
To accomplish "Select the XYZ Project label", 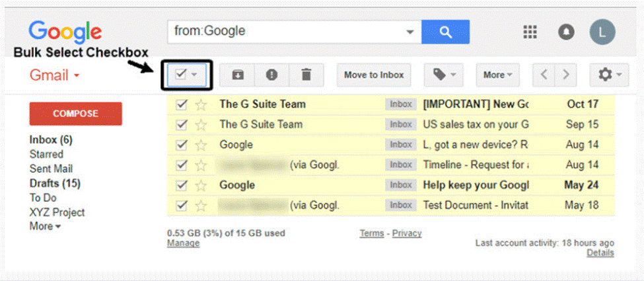I will pyautogui.click(x=57, y=212).
